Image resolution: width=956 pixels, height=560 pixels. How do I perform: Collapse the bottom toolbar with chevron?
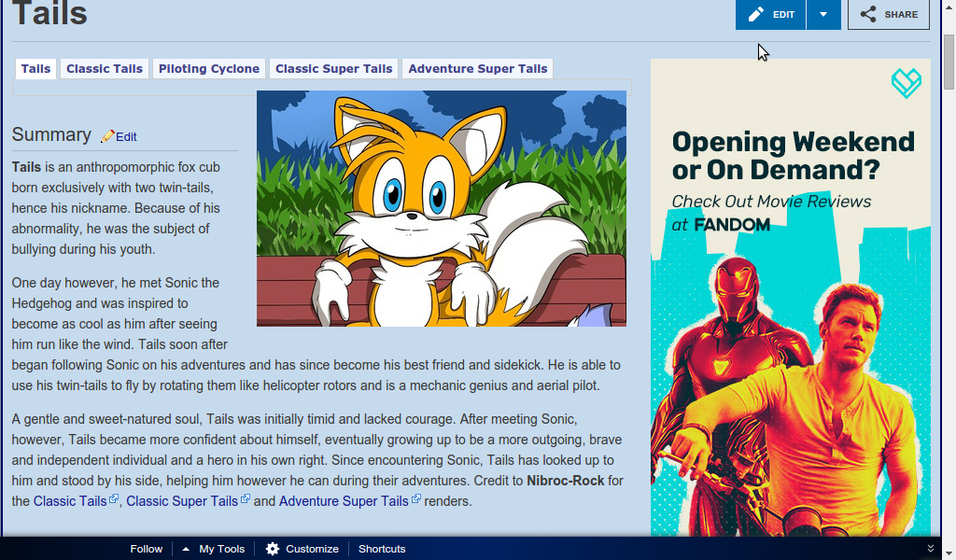(x=930, y=549)
